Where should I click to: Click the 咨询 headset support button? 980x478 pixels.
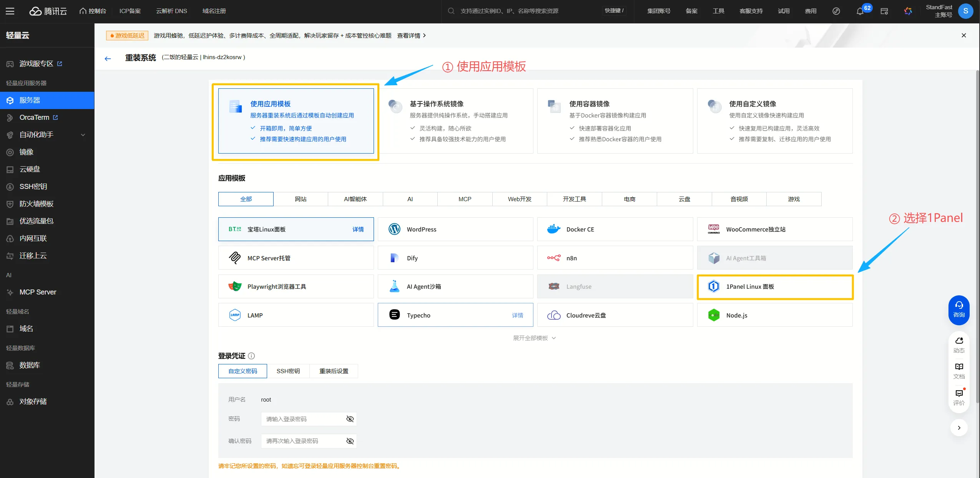959,309
